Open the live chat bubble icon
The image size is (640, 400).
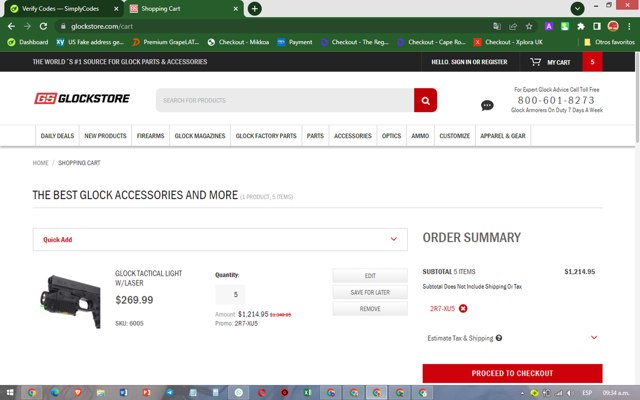click(x=487, y=105)
